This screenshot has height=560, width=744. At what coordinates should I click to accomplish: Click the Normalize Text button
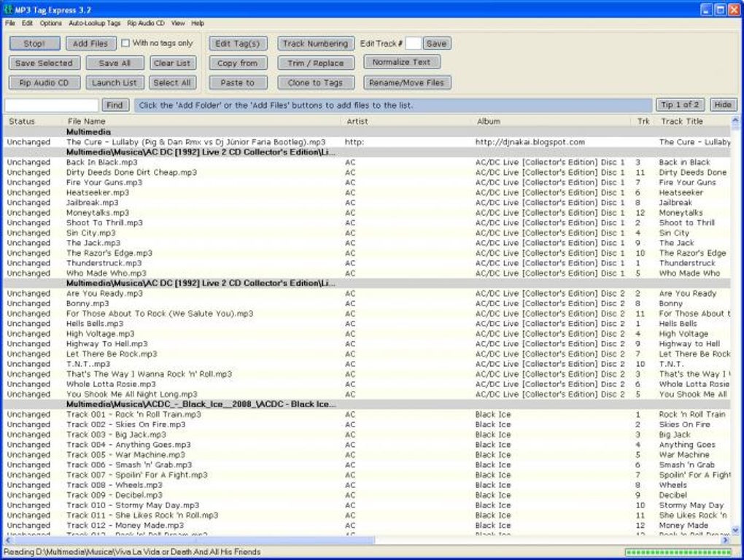401,62
